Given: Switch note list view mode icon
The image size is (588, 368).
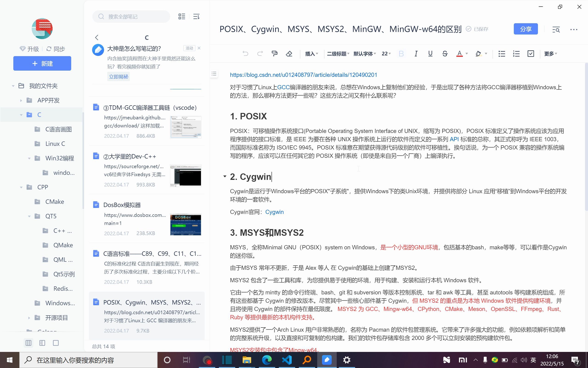Looking at the screenshot, I should coord(182,17).
